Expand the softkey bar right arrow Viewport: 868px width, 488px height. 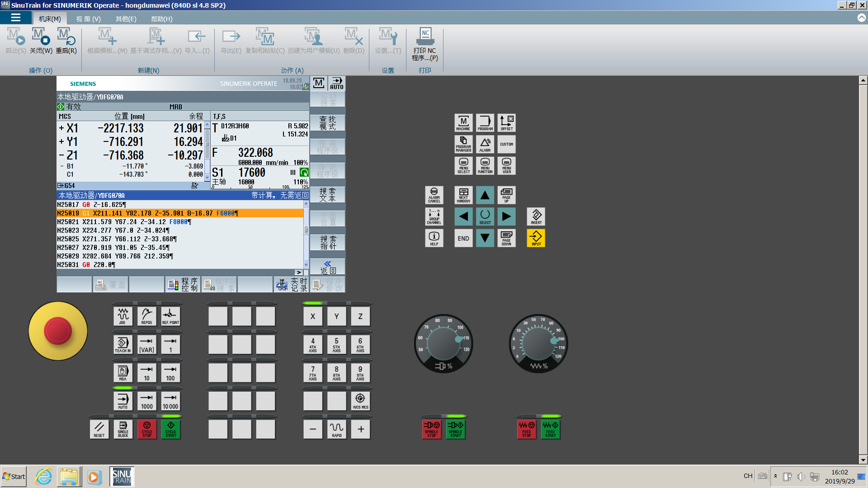tap(299, 272)
